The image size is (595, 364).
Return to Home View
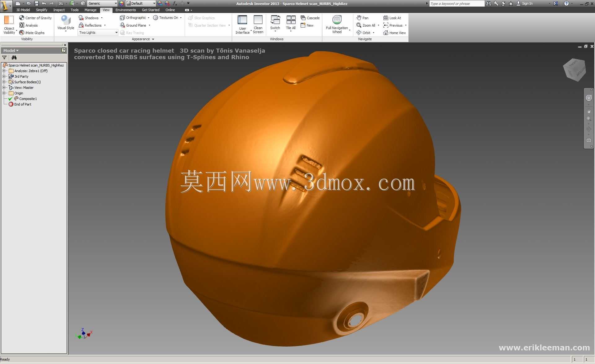point(394,33)
